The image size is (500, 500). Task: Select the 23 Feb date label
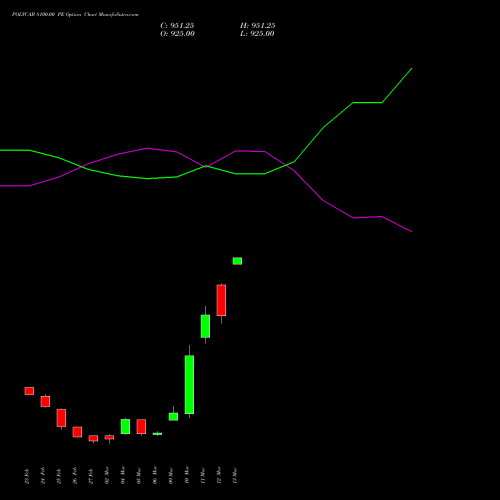tap(27, 476)
